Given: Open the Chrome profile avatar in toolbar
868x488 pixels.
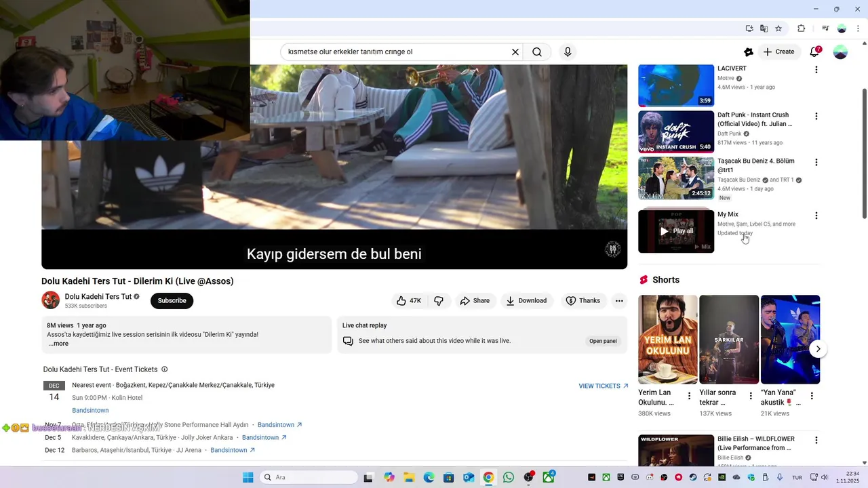Looking at the screenshot, I should pyautogui.click(x=842, y=28).
